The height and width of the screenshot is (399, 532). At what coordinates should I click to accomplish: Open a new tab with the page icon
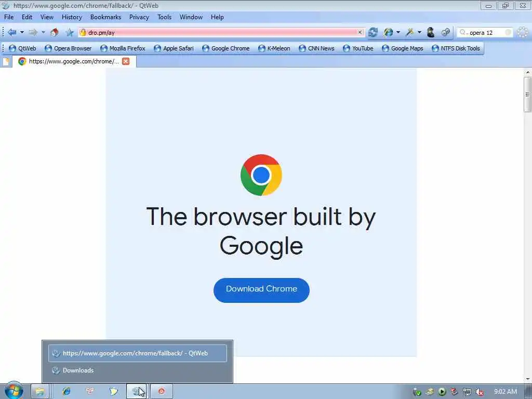click(x=6, y=61)
